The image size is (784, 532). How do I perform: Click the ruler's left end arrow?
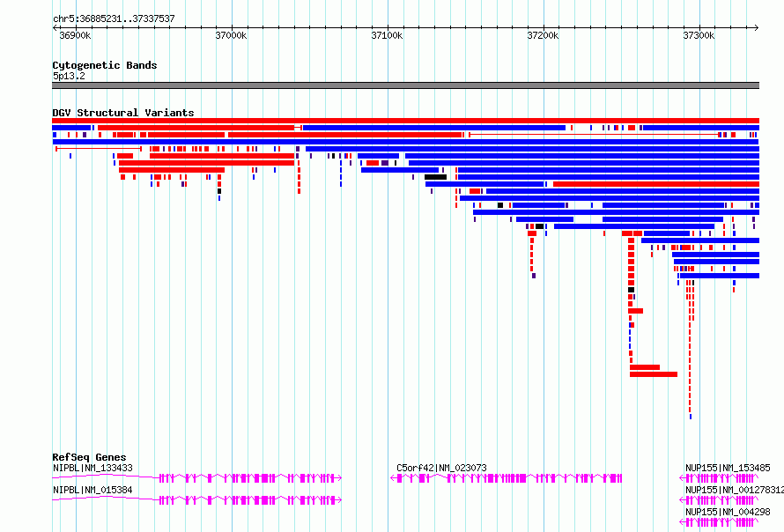[55, 28]
